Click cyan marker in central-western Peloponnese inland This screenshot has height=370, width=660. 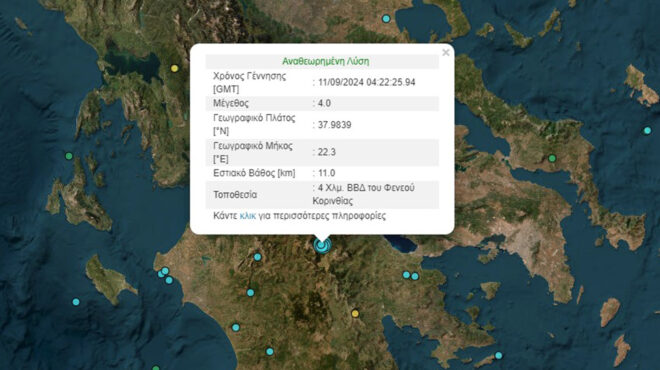coord(250,293)
